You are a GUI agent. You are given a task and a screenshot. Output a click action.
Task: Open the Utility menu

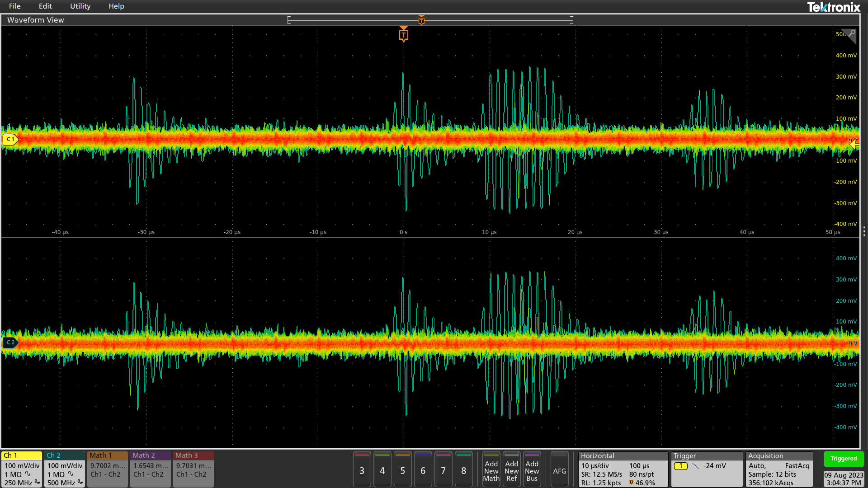point(80,6)
